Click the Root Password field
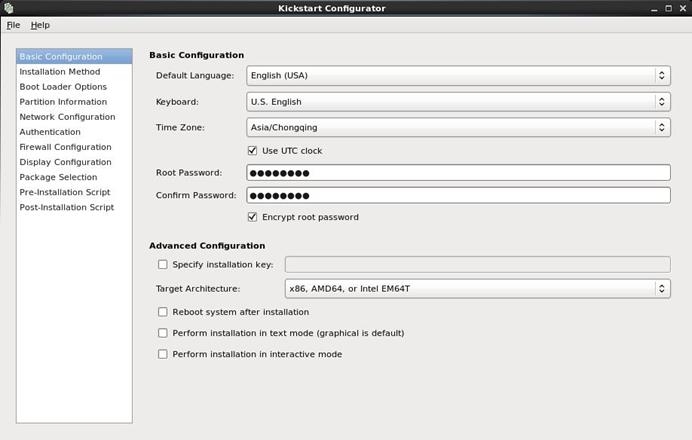The image size is (692, 440). click(458, 173)
